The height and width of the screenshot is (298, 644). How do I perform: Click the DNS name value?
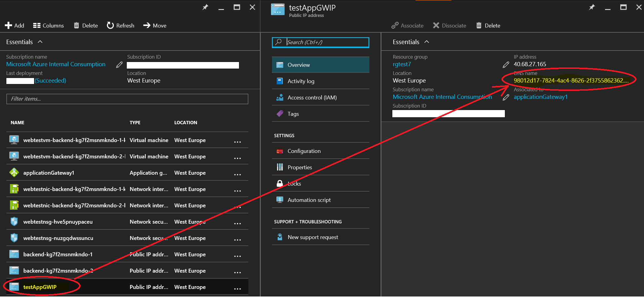click(571, 80)
